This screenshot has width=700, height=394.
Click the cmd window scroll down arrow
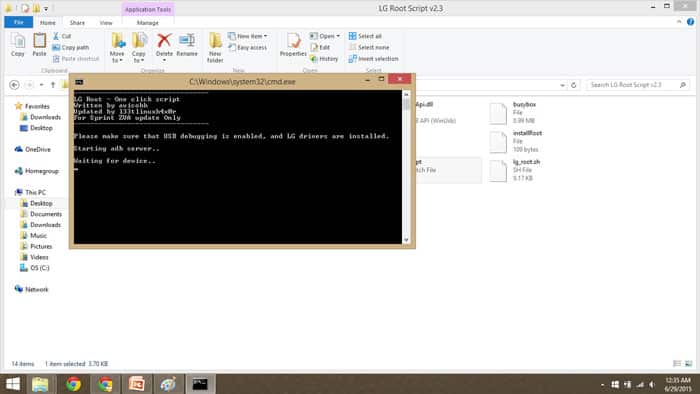[406, 240]
